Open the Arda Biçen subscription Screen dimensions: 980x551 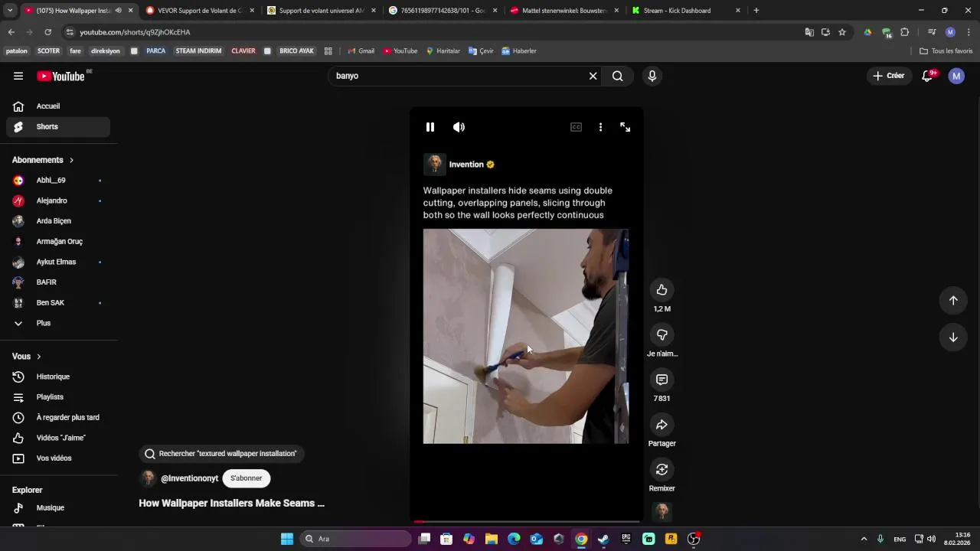(58, 221)
